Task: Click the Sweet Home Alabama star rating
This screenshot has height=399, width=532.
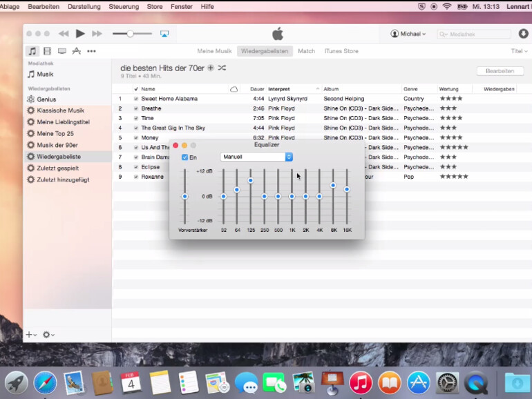Action: [x=451, y=99]
